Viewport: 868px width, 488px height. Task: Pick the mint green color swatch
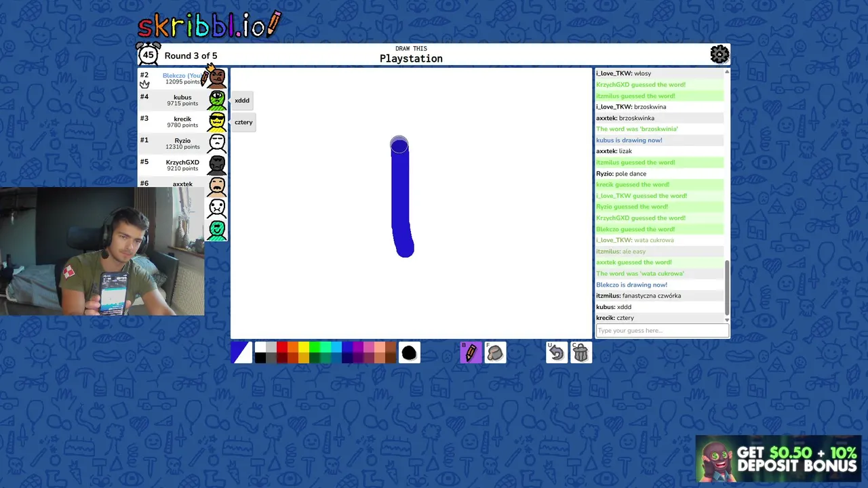[325, 347]
